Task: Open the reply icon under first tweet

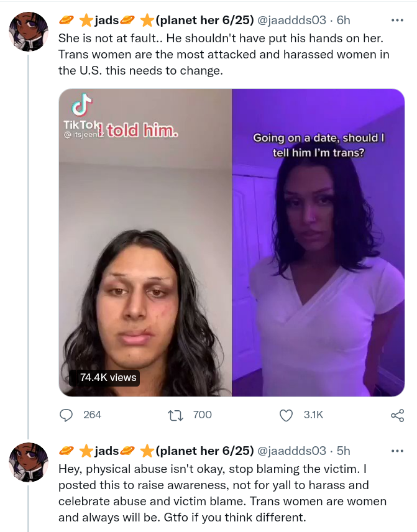Action: click(66, 415)
